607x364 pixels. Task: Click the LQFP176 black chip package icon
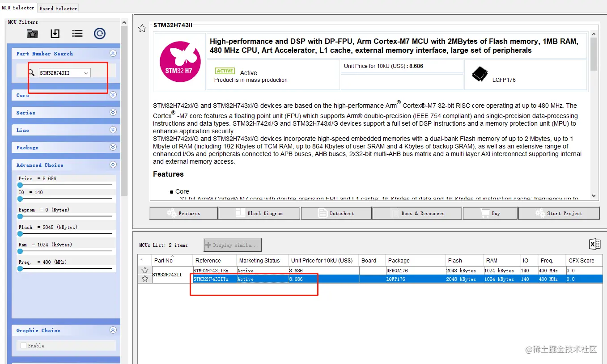480,74
